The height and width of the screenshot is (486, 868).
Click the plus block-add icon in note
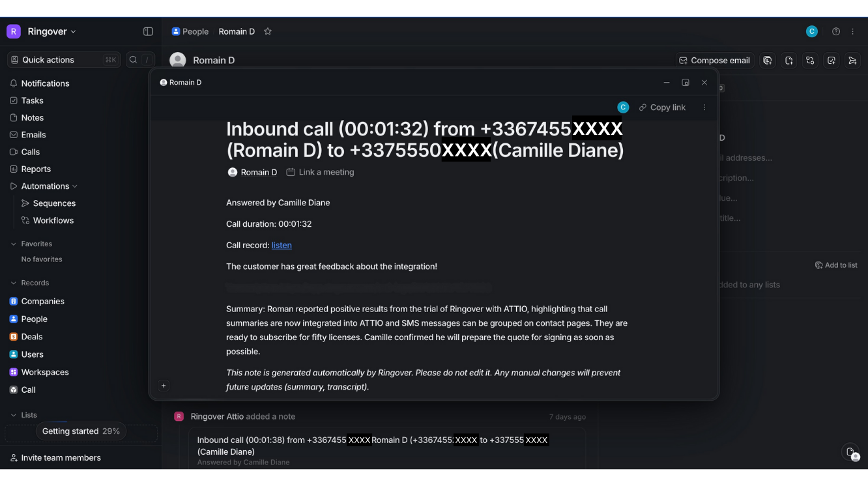pyautogui.click(x=164, y=386)
